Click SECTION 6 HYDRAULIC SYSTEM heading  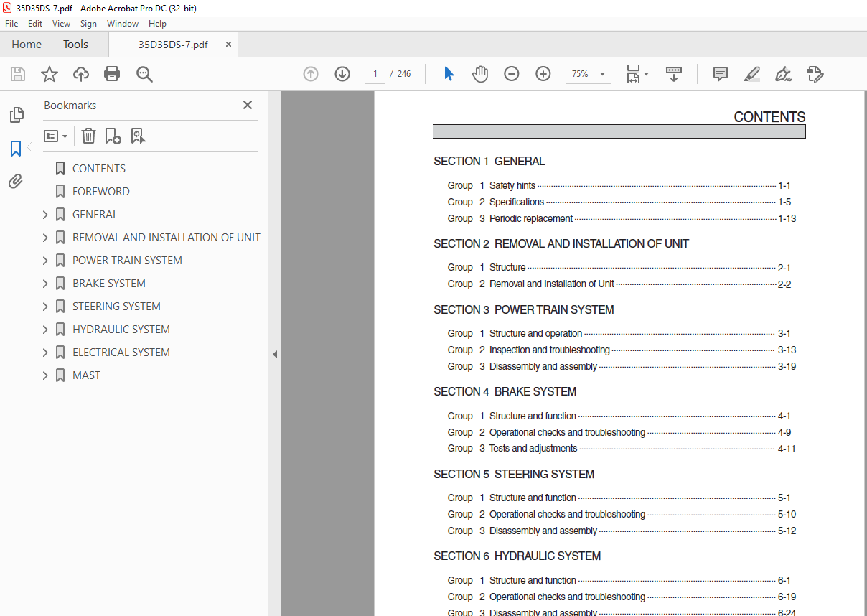(517, 556)
